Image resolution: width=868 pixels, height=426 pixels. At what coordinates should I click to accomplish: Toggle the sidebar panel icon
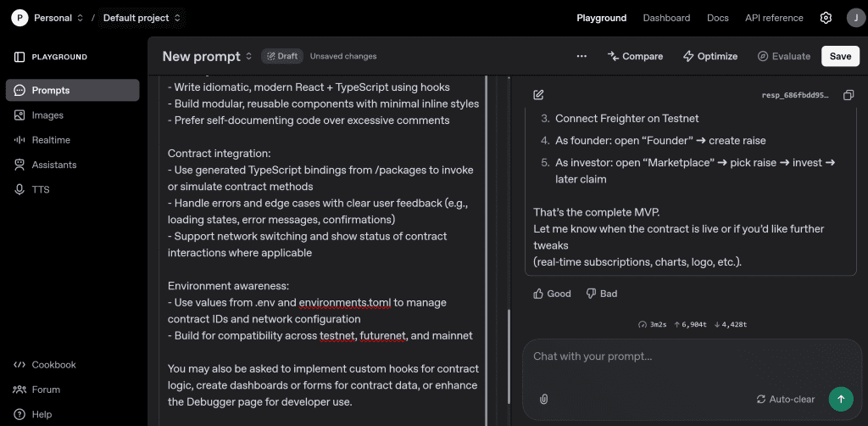[x=19, y=57]
